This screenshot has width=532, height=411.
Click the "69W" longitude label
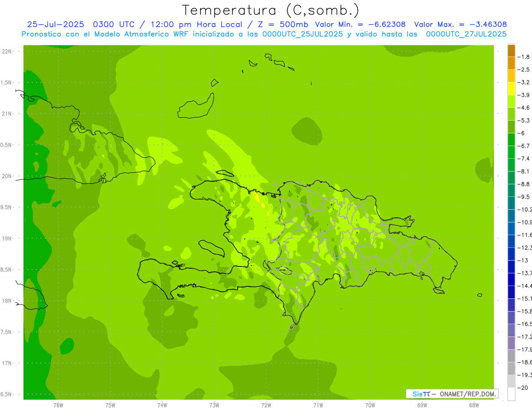point(422,405)
